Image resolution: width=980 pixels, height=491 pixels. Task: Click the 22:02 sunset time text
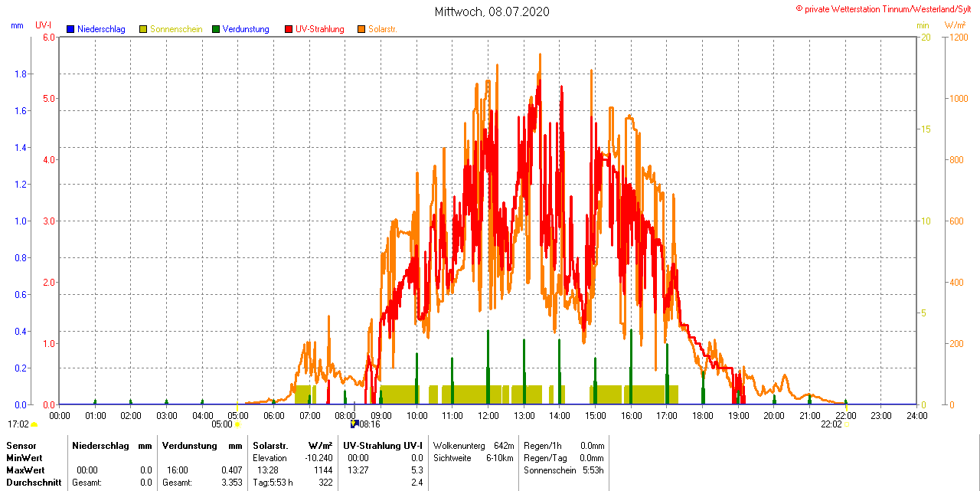(x=831, y=424)
